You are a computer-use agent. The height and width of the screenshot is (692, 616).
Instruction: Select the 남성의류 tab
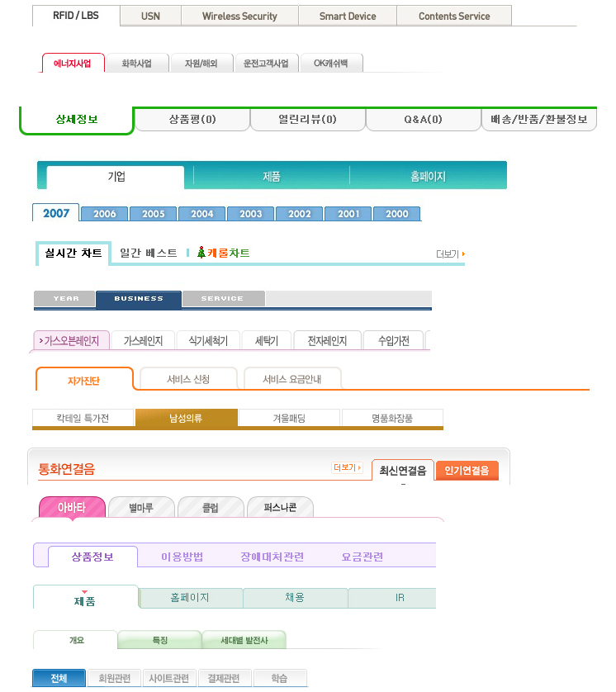pyautogui.click(x=186, y=419)
